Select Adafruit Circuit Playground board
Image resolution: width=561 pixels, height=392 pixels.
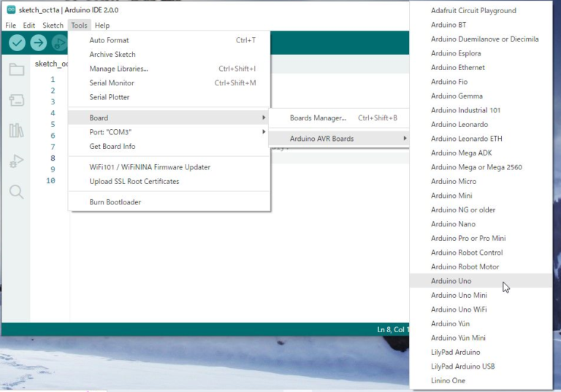pos(481,11)
